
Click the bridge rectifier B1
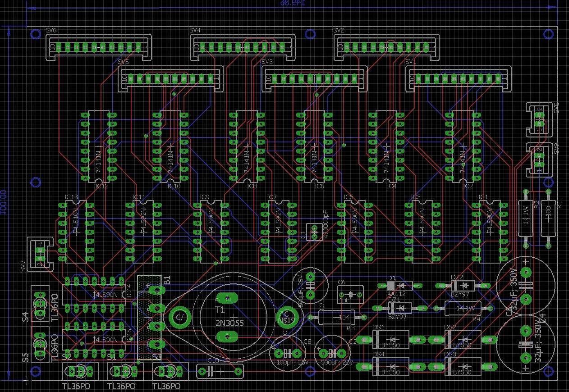[x=149, y=318]
